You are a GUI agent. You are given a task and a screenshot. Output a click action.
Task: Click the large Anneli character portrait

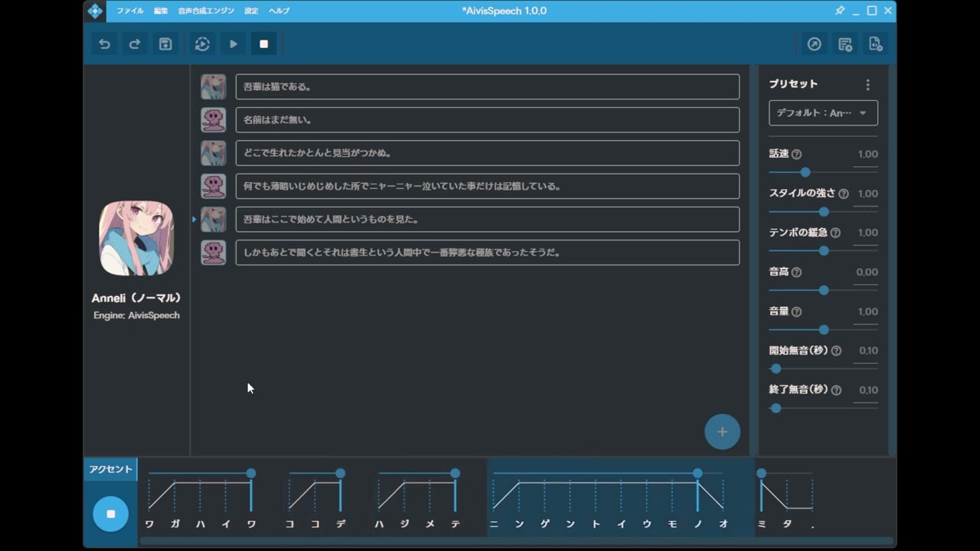(136, 238)
